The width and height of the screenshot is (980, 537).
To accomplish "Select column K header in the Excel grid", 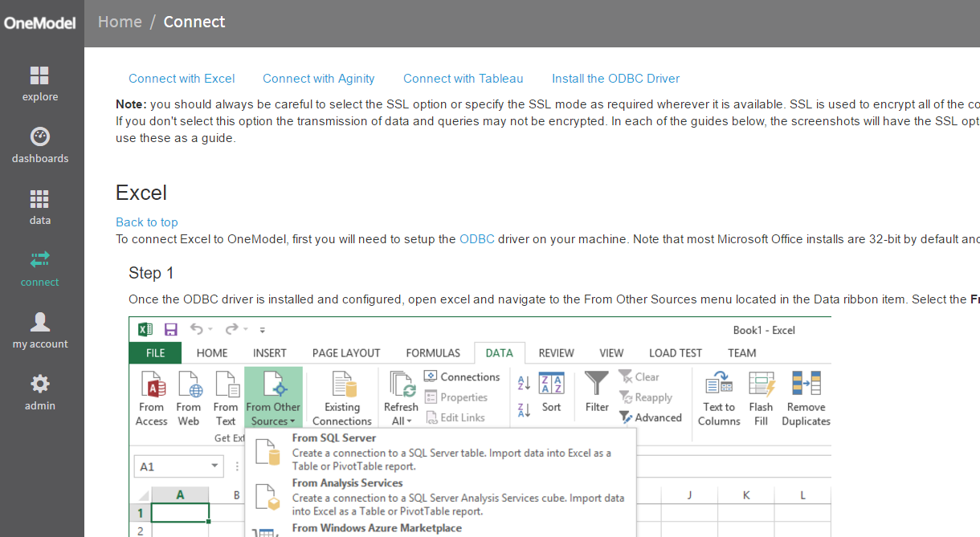I will [746, 495].
